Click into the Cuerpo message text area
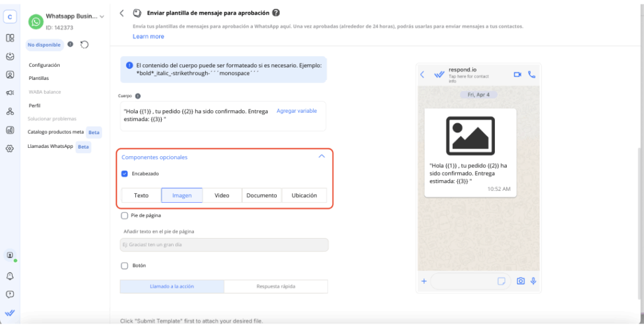644x328 pixels. coord(223,116)
